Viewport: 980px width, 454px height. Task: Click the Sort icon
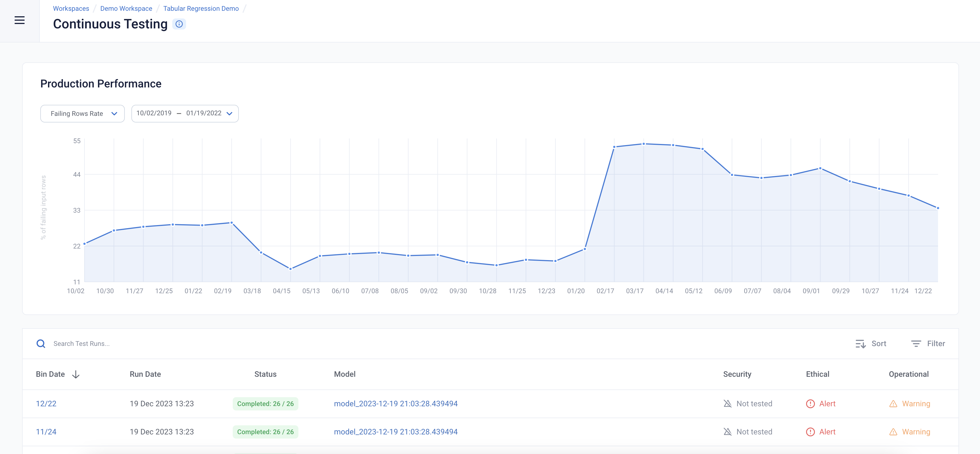click(x=860, y=344)
